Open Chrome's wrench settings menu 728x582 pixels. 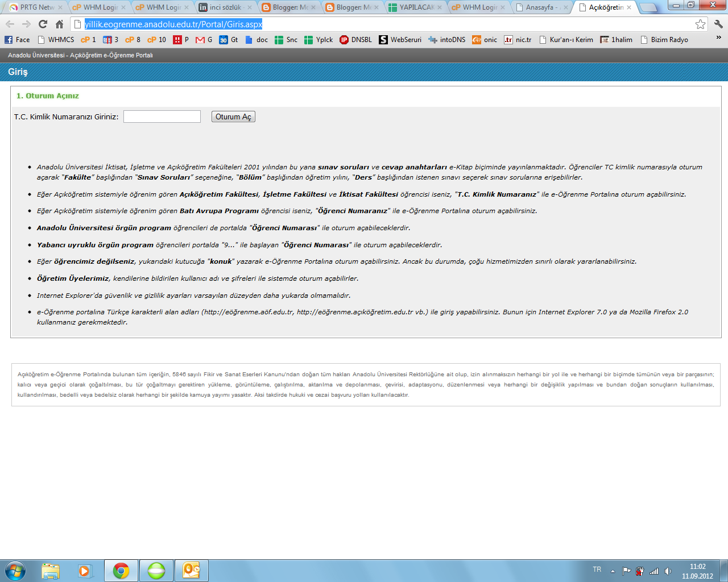click(x=718, y=24)
